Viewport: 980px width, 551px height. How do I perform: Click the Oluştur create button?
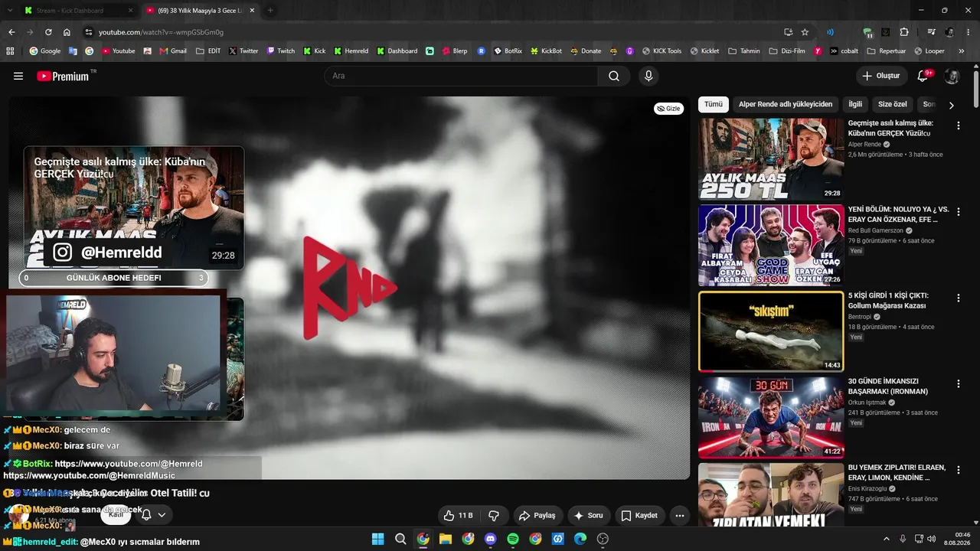click(x=881, y=76)
